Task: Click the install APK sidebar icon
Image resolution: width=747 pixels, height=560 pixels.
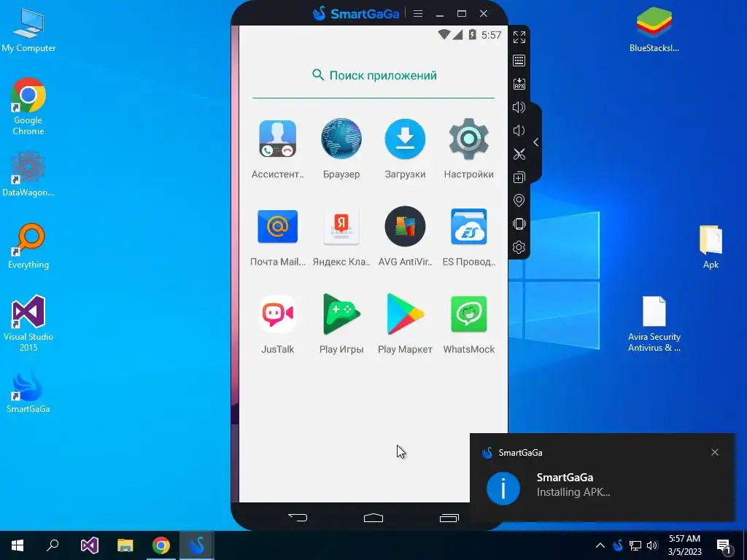Action: (x=519, y=84)
